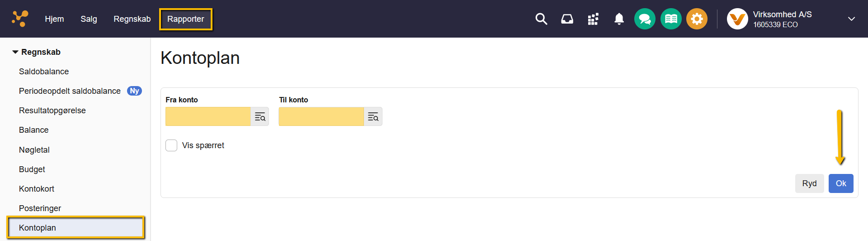Open the green chat bubbles icon
The image size is (868, 241).
point(645,19)
